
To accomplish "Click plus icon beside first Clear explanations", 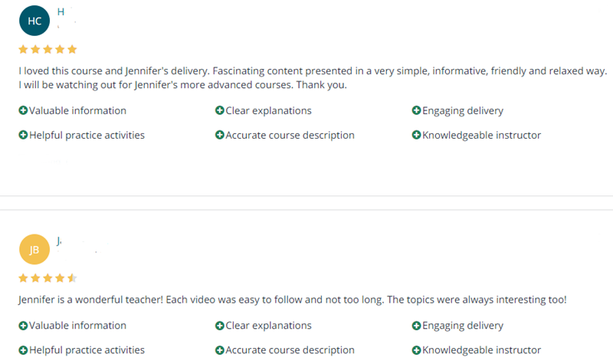I will [220, 110].
